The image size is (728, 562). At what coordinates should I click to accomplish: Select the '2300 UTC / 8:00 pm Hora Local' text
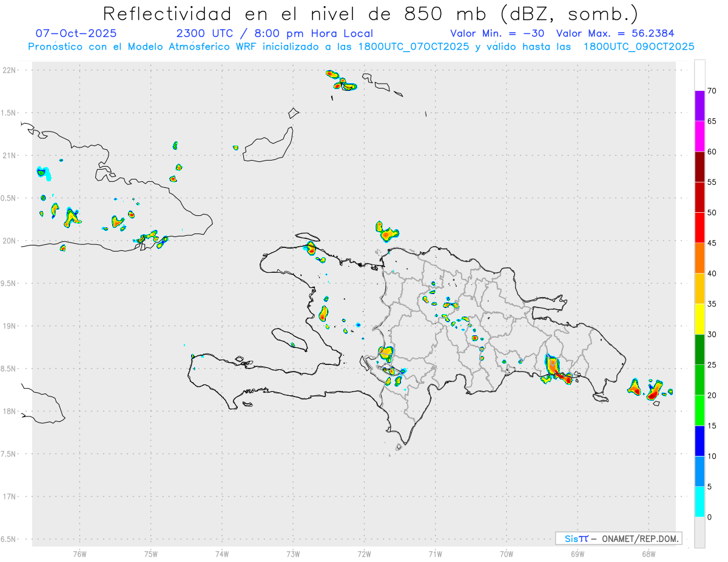point(274,33)
